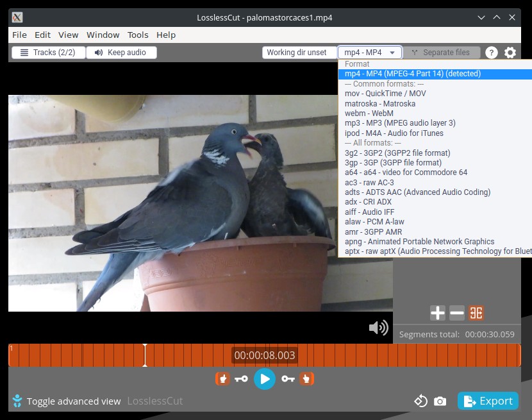Viewport: 532px width, 420px height.
Task: Click the LosslessCut version text
Action: tap(155, 401)
